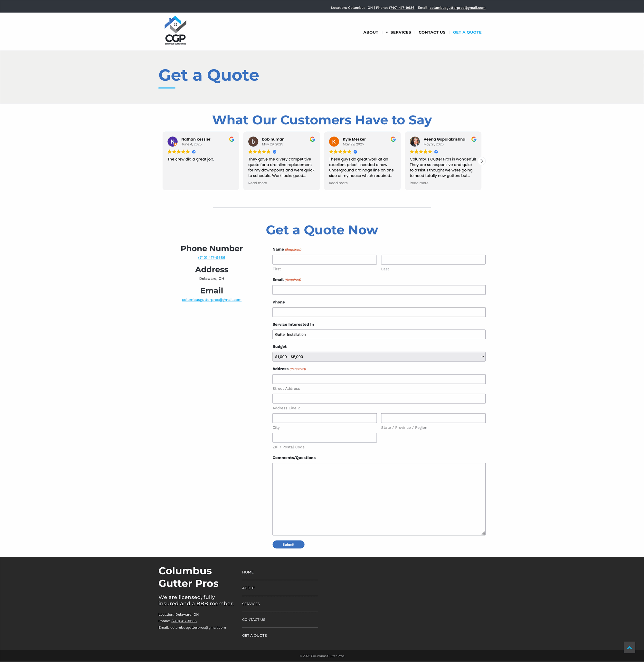This screenshot has width=644, height=662.
Task: Click Google icon on Veena Gopalakrishna's review
Action: [x=474, y=139]
